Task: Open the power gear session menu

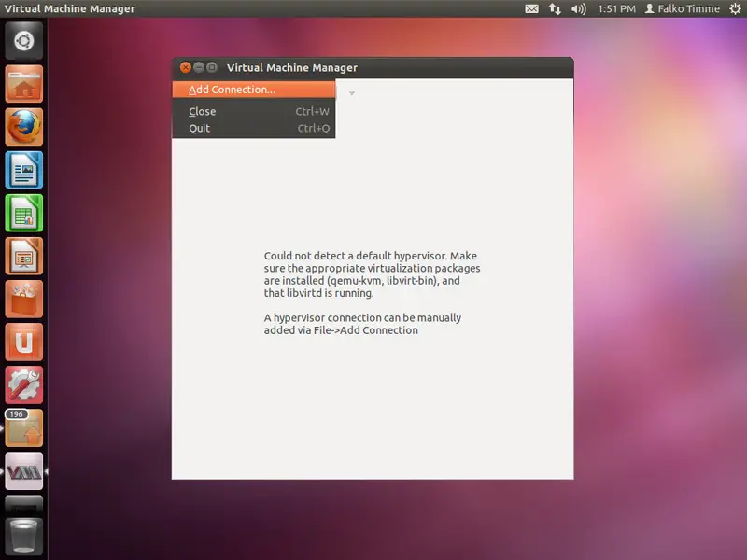Action: (735, 8)
